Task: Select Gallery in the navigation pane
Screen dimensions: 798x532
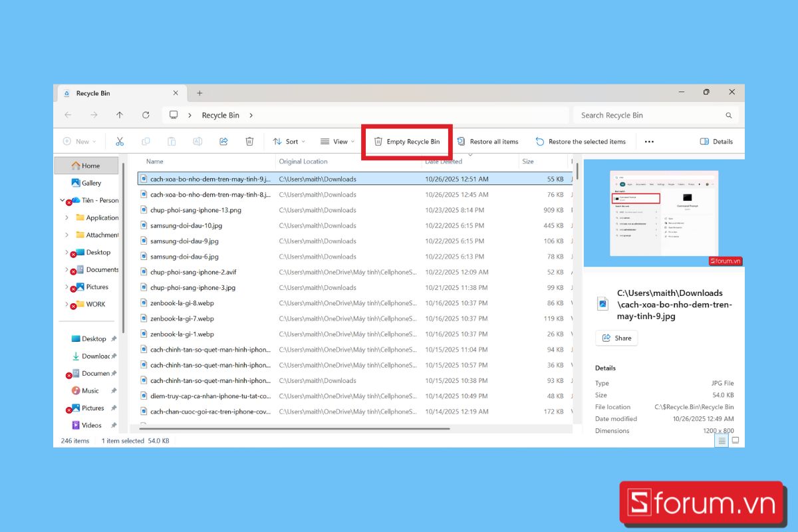Action: (91, 183)
